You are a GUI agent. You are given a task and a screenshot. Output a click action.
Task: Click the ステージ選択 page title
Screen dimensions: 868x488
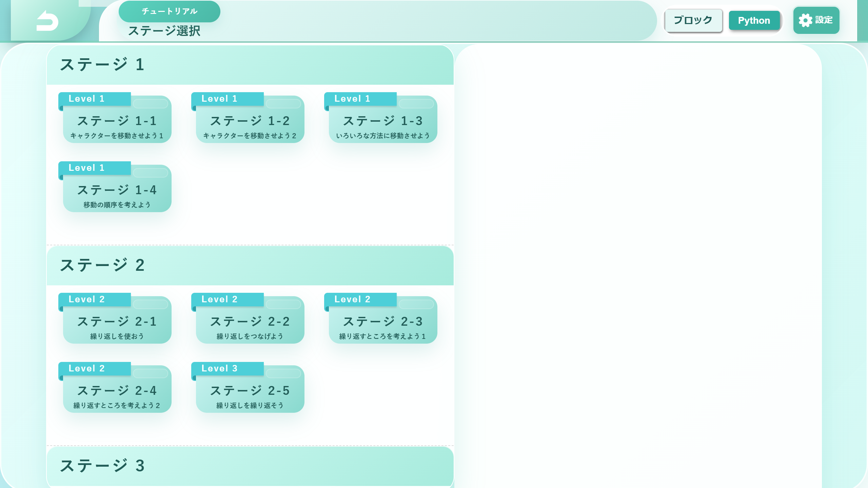164,31
